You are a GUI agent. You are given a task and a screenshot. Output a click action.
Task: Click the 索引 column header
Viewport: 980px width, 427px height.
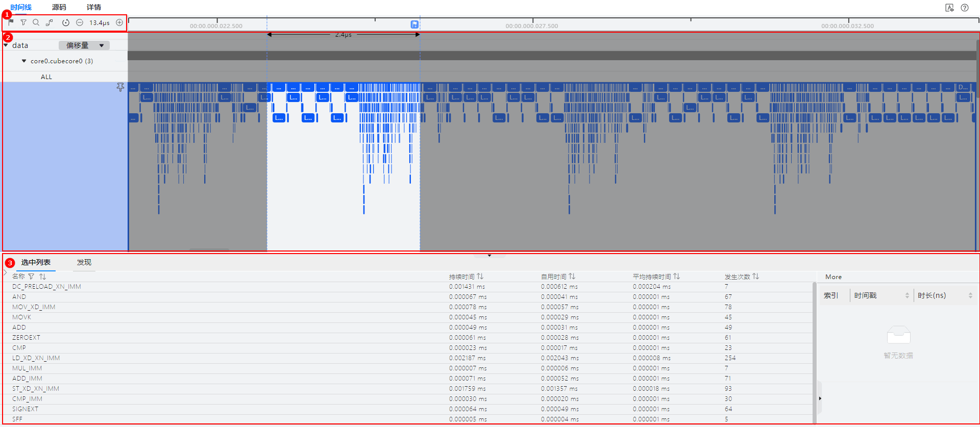coord(831,295)
